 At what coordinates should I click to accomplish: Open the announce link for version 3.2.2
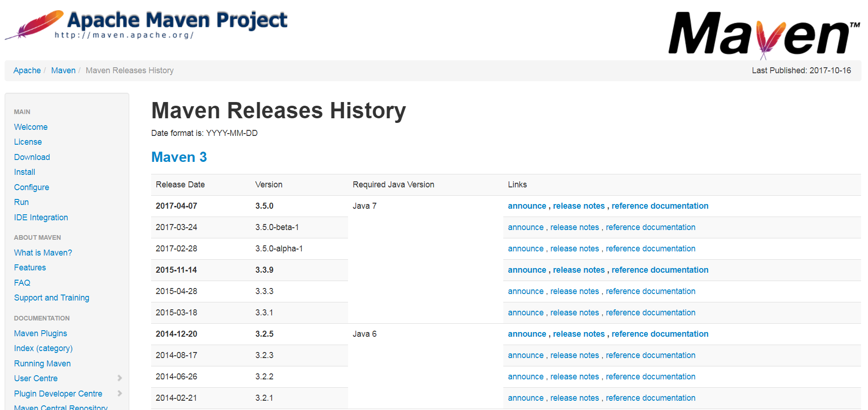click(x=526, y=377)
